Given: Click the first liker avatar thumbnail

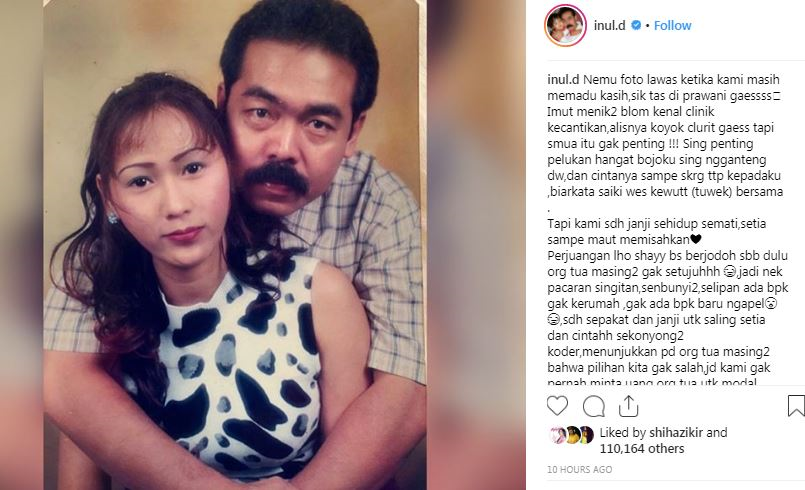Looking at the screenshot, I should tap(557, 435).
